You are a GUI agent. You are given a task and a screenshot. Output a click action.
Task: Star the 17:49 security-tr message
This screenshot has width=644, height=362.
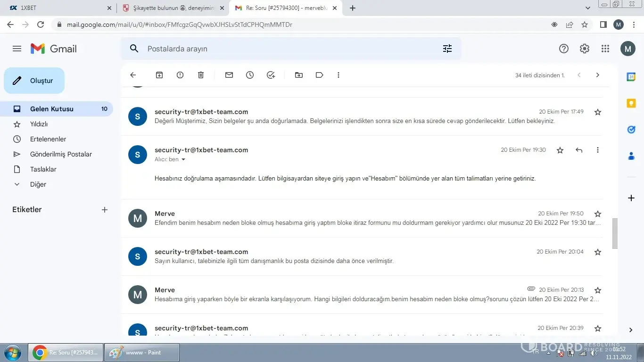tap(598, 112)
